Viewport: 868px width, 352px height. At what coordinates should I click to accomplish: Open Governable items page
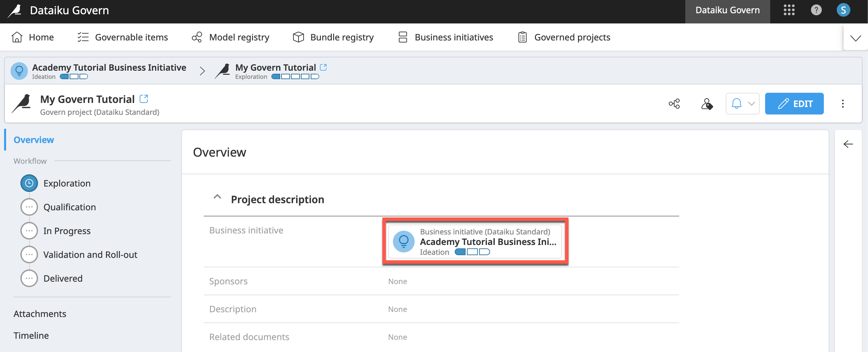[123, 37]
